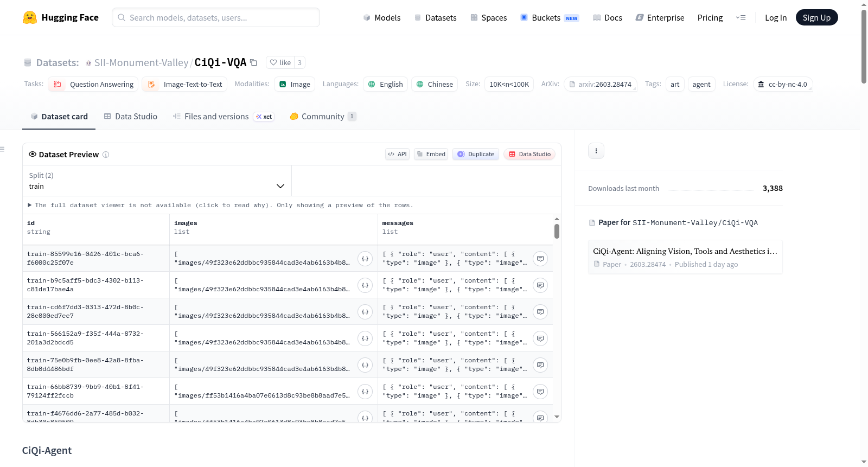This screenshot has width=868, height=467.
Task: Like the CiQi-VQA dataset
Action: coord(280,62)
